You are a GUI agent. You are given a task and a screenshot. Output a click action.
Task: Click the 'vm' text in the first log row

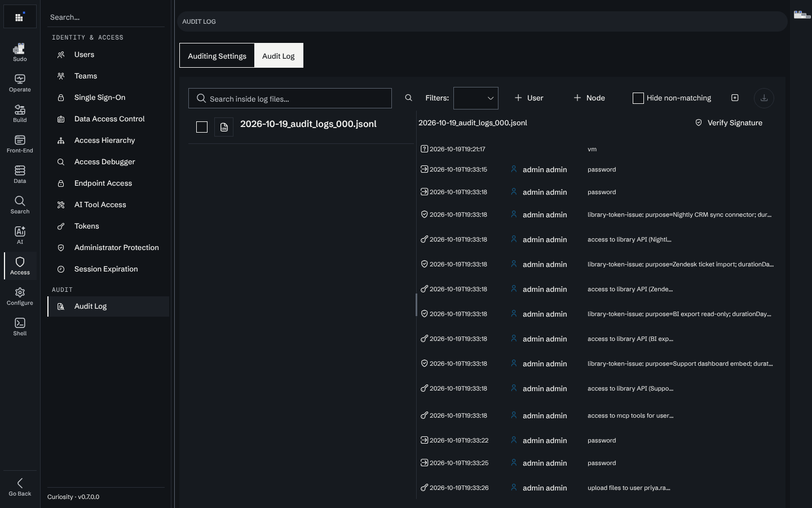tap(592, 149)
